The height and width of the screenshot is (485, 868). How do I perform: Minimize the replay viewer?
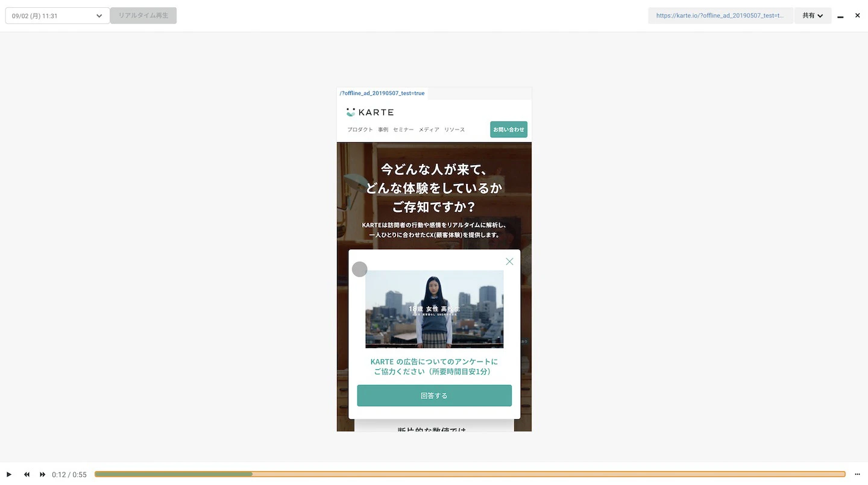coord(840,16)
